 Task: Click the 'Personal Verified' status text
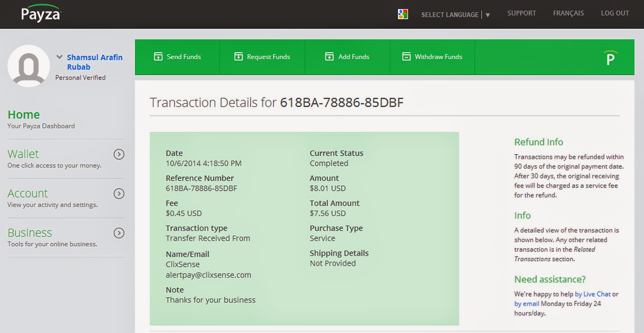click(80, 77)
